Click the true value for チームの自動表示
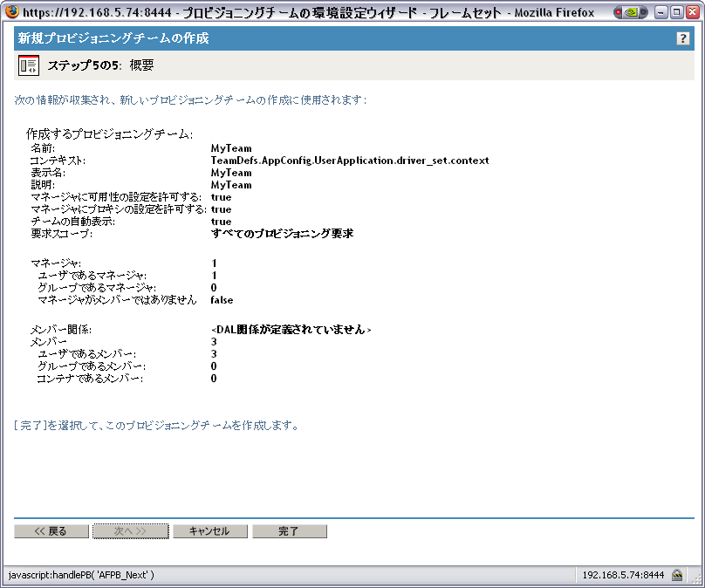Image resolution: width=705 pixels, height=588 pixels. click(x=222, y=222)
